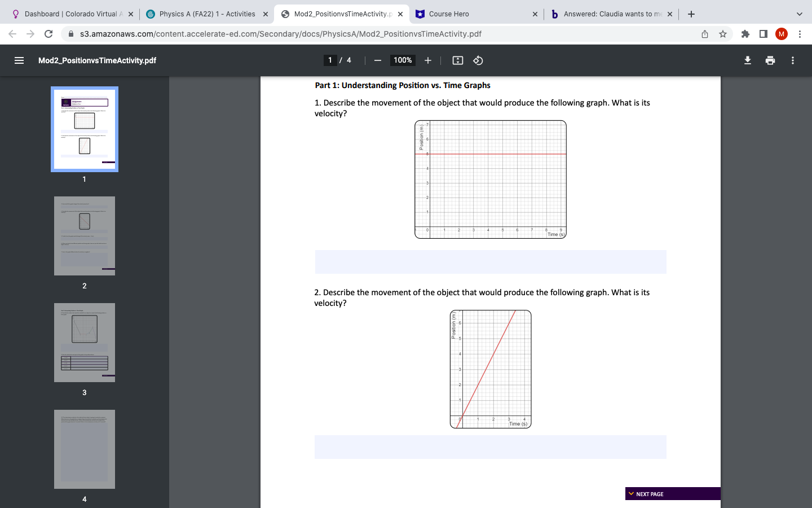
Task: Open Chrome's three-dot browser menu
Action: click(800, 34)
